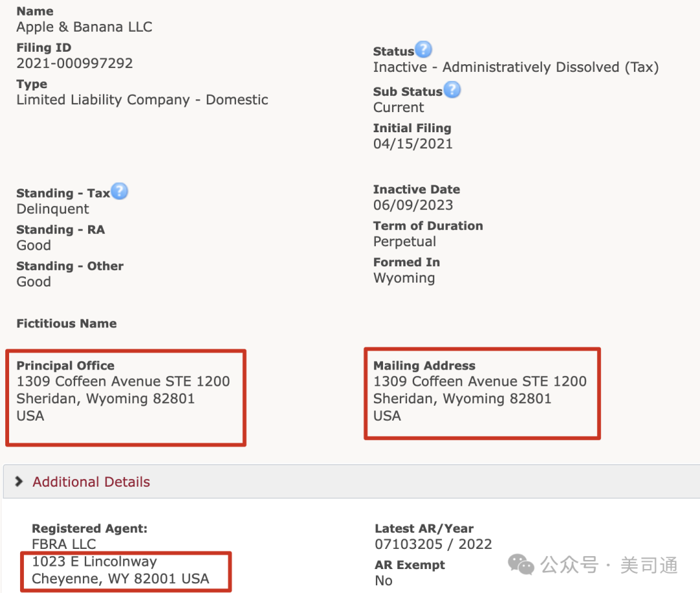Open the Additional Details section link
700x593 pixels.
click(91, 482)
